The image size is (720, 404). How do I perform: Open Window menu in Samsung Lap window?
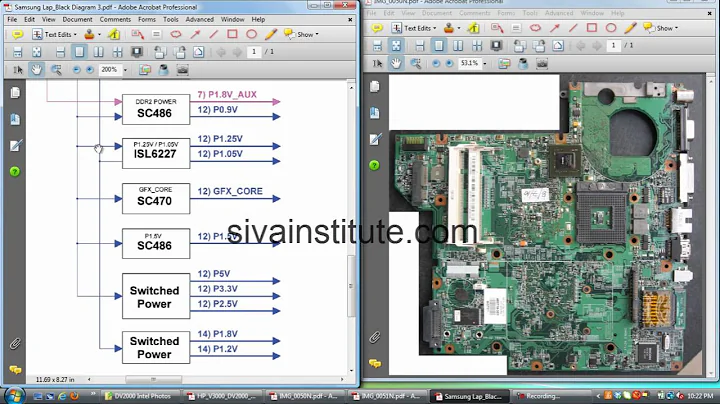[233, 20]
